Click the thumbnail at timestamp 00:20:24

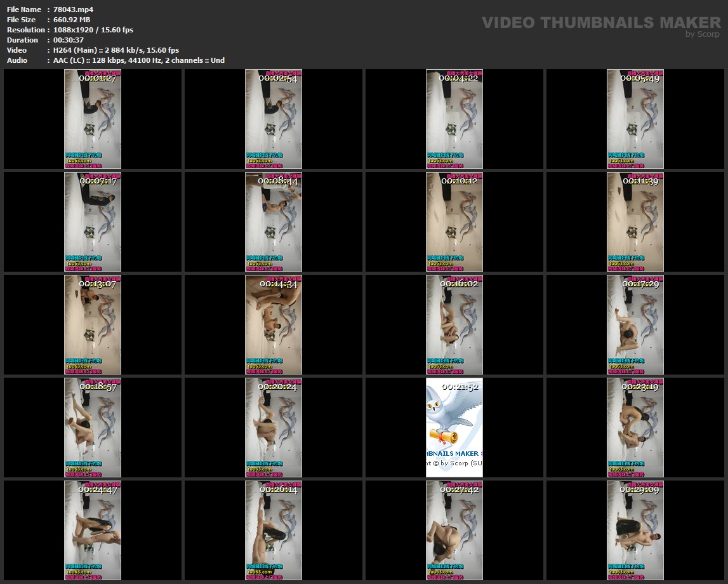pos(274,428)
